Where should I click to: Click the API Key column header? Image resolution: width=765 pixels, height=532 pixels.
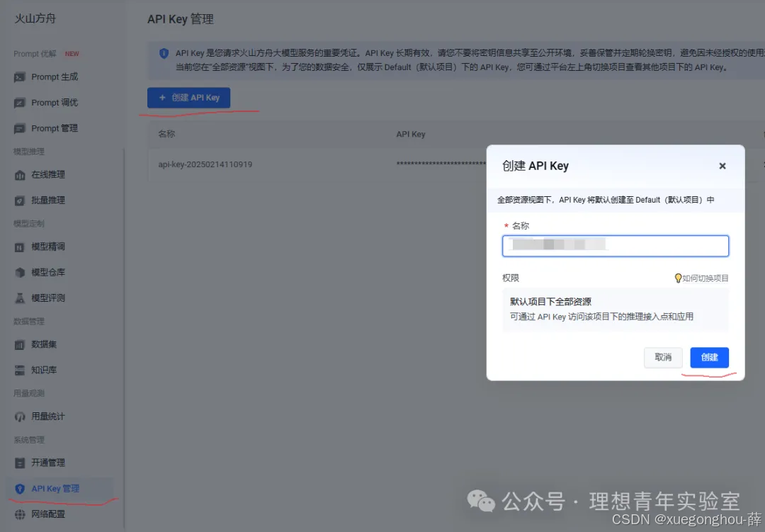click(411, 134)
